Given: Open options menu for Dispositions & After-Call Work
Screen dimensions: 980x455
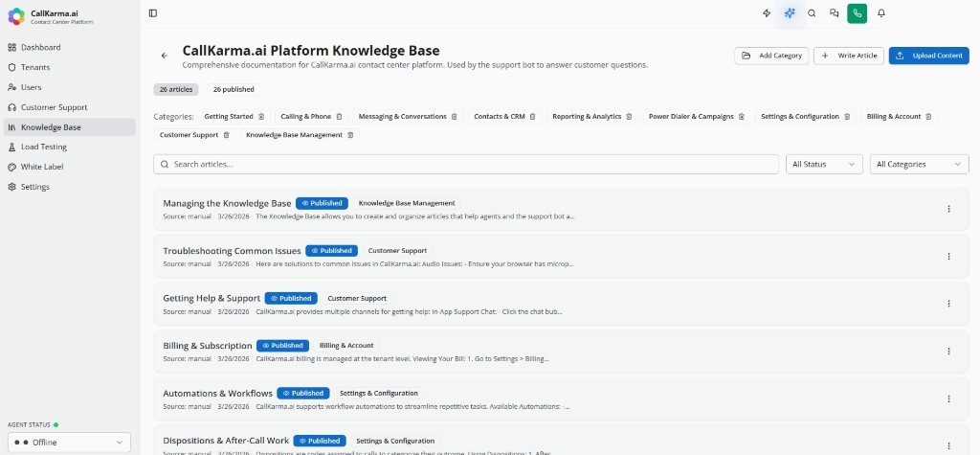Looking at the screenshot, I should (948, 446).
